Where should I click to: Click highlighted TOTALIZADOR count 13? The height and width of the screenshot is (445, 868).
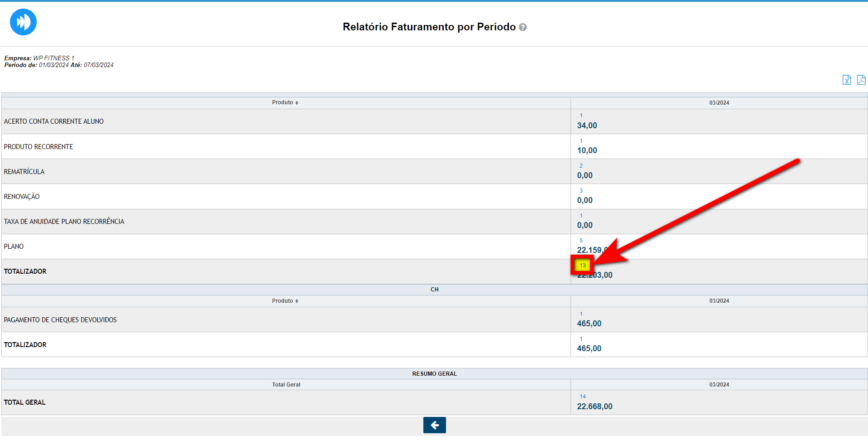582,266
